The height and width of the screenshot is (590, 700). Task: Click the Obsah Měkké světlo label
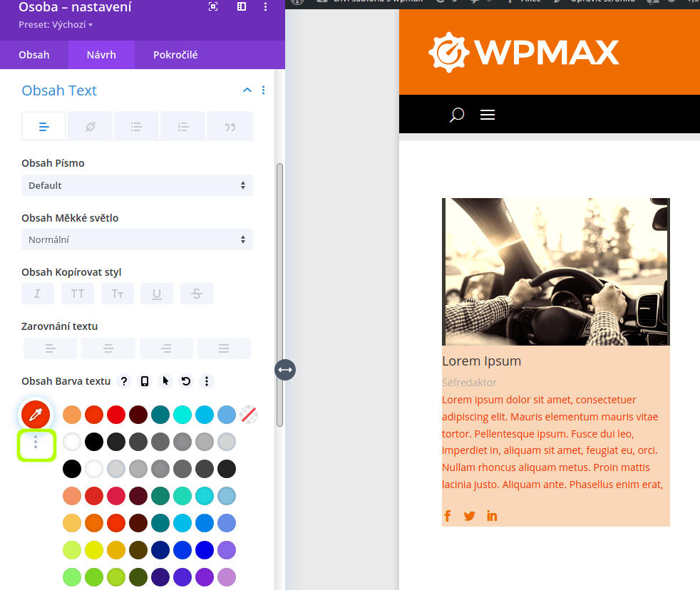coord(70,218)
